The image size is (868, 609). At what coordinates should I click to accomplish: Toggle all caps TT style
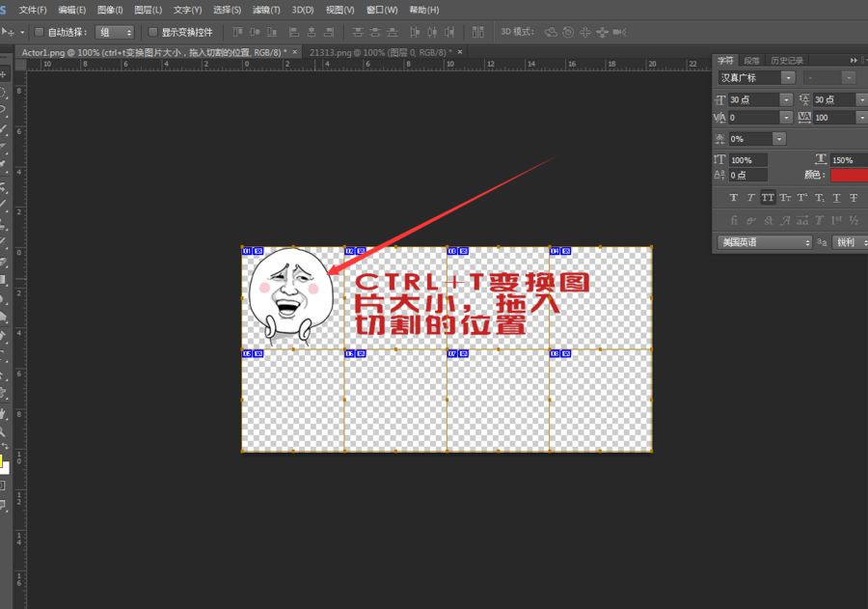tap(768, 197)
